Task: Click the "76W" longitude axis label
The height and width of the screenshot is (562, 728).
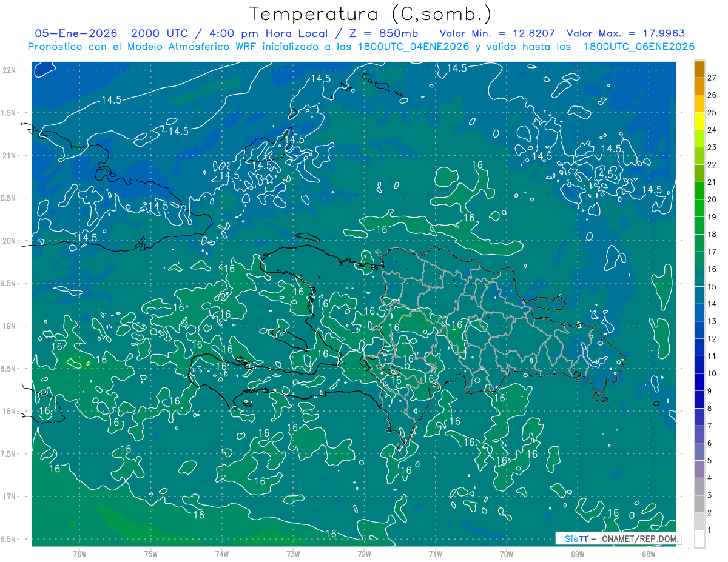Action: [79, 554]
